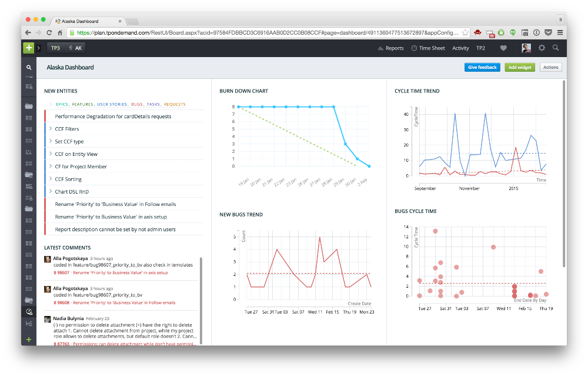Open the highlighted dashboard view in left sidebar
The image size is (588, 376).
coord(29,312)
